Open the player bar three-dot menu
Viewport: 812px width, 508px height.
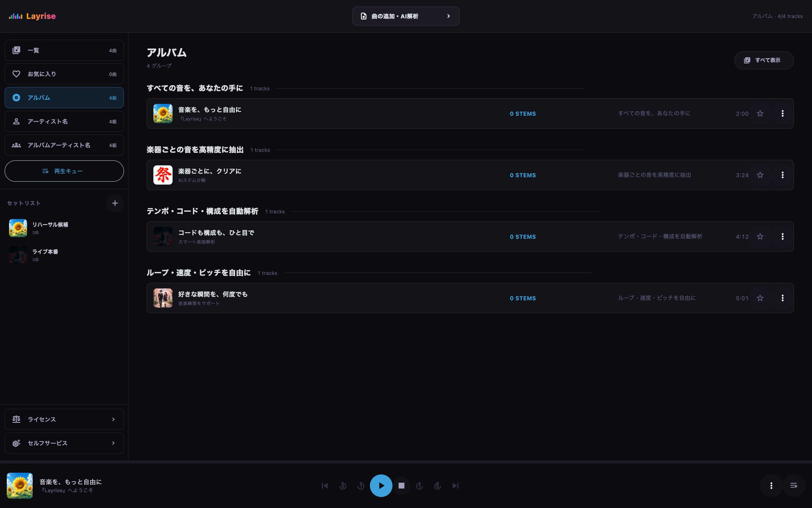coord(771,485)
